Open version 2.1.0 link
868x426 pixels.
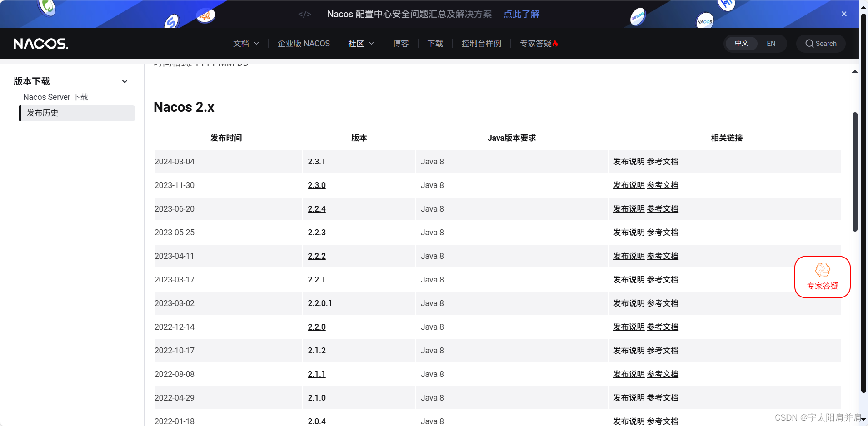[x=316, y=398]
